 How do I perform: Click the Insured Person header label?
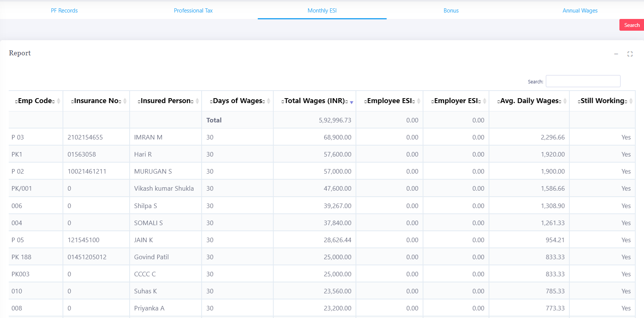click(x=166, y=101)
